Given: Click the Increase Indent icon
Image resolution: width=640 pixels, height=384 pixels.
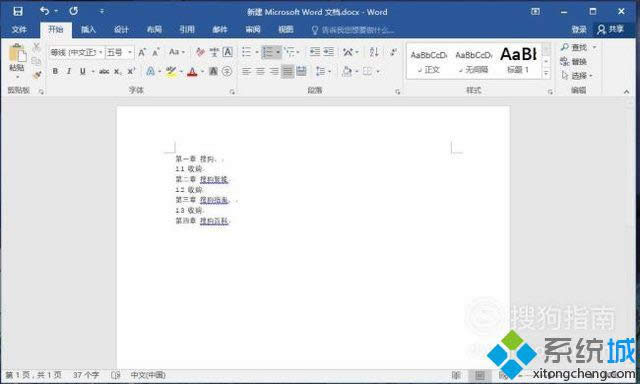Looking at the screenshot, I should click(x=329, y=52).
